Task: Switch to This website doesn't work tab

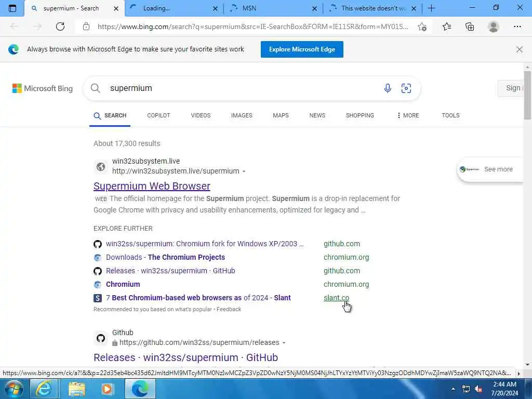Action: click(373, 8)
